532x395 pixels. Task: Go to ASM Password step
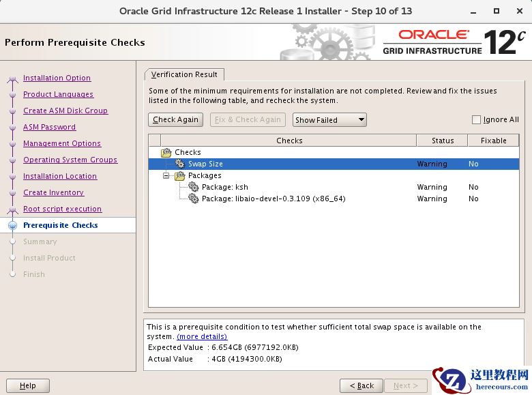pyautogui.click(x=50, y=127)
